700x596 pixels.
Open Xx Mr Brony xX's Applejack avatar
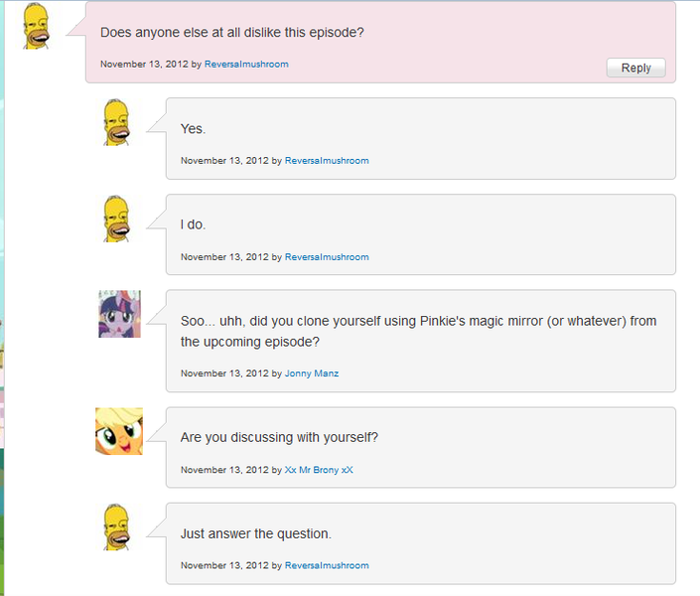(x=119, y=431)
